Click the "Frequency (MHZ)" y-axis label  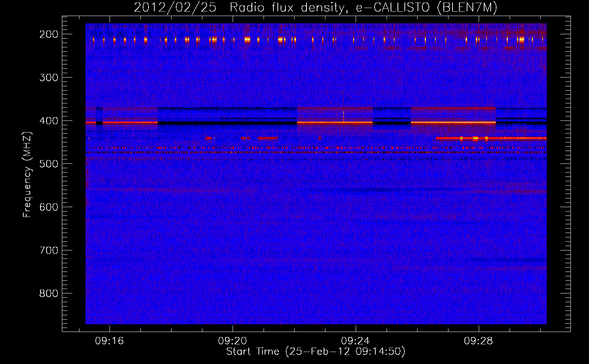click(x=27, y=174)
